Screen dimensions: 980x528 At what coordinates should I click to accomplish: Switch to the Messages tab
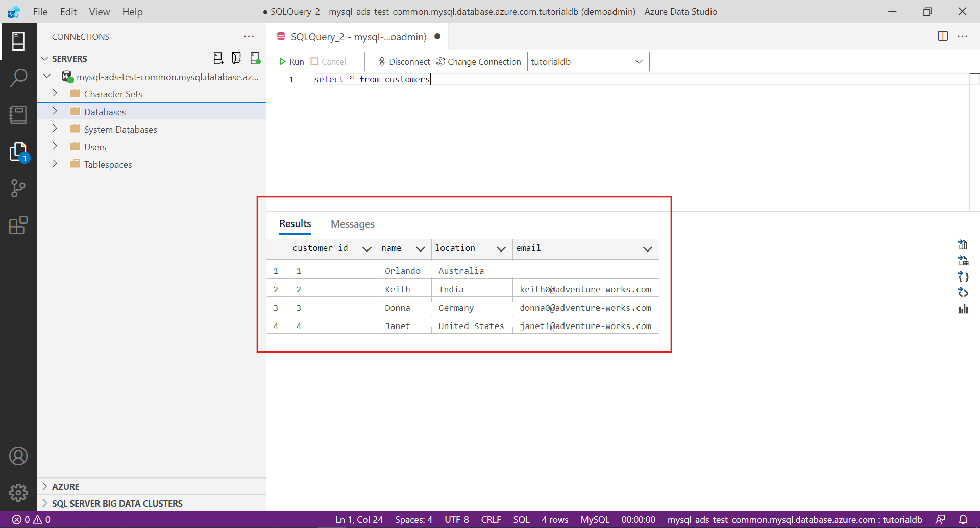[353, 224]
